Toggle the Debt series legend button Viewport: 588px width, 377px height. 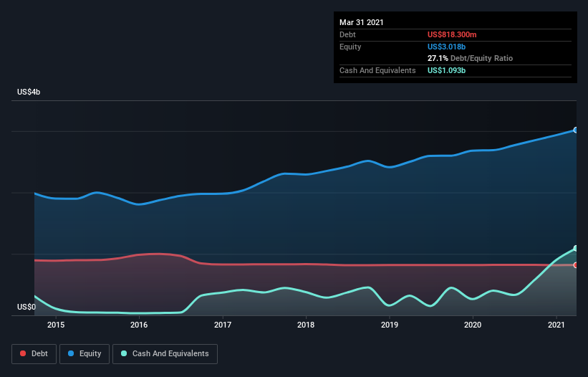(34, 354)
